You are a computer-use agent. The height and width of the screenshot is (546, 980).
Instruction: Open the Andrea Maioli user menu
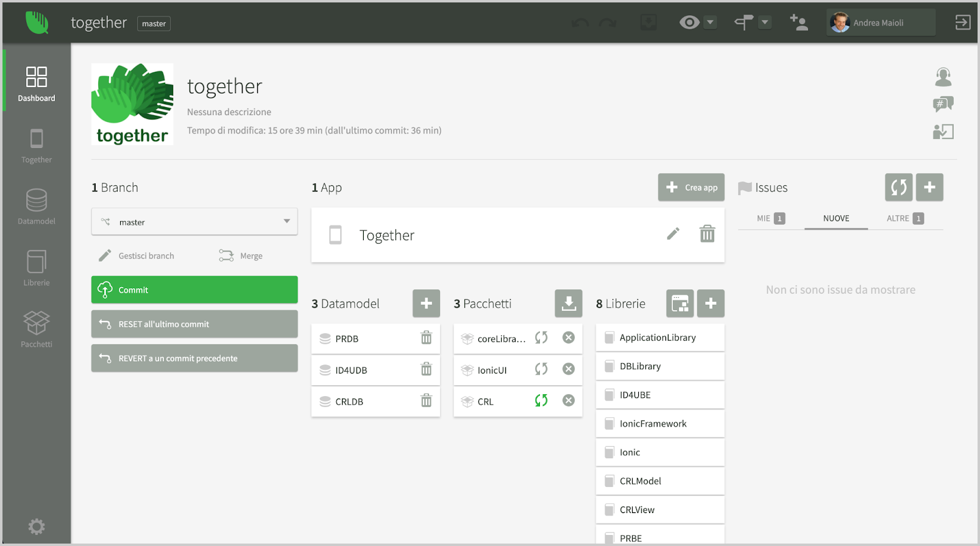880,23
